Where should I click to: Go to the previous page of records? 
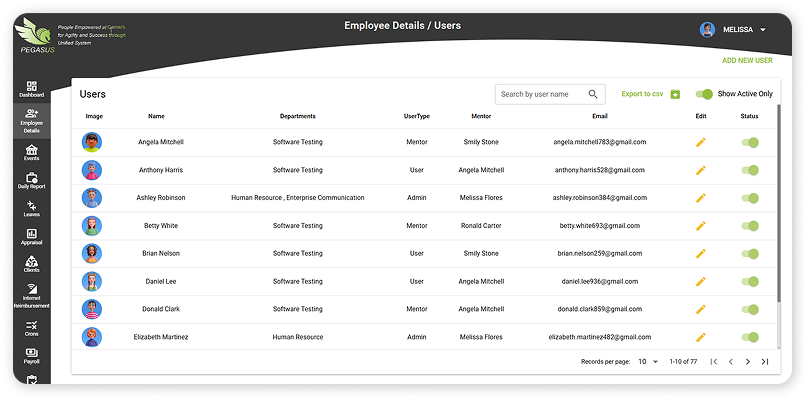click(731, 362)
